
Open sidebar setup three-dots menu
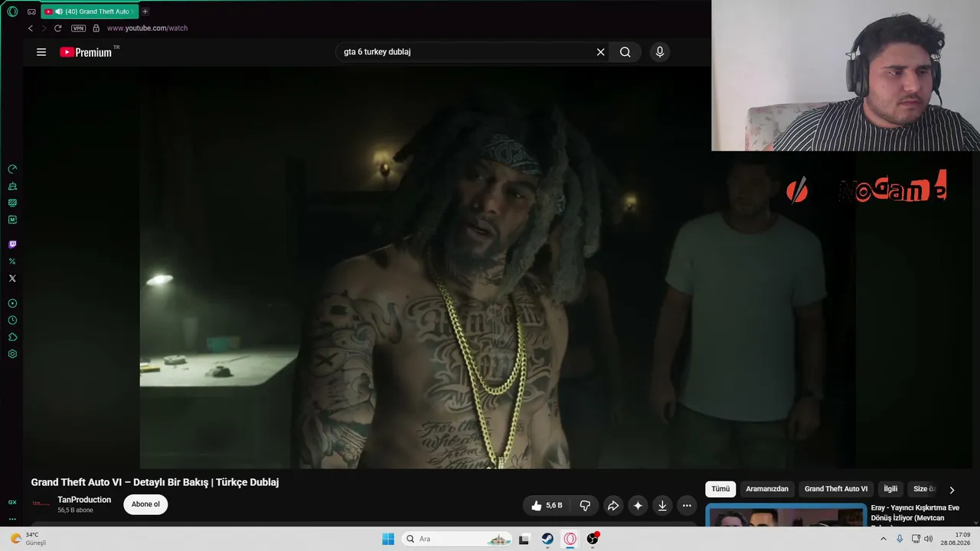coord(12,519)
